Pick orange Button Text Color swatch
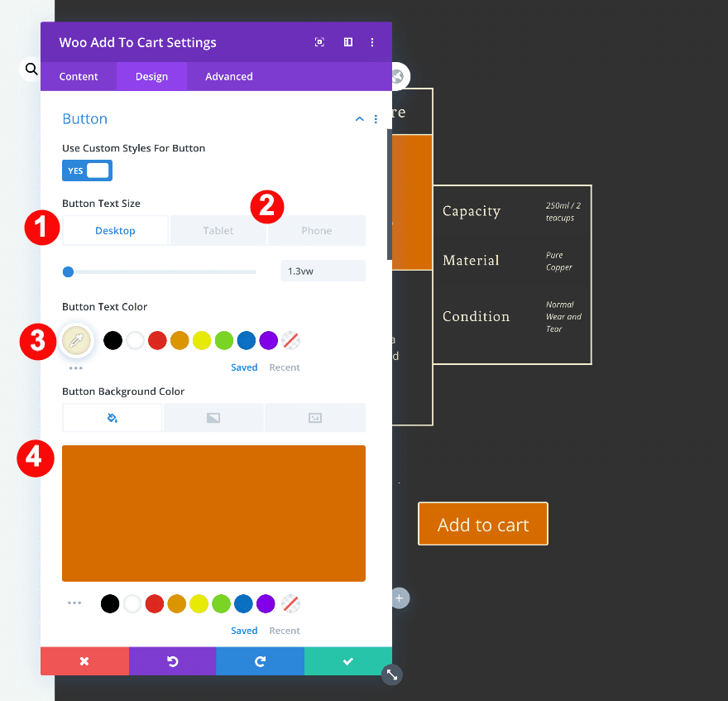728x701 pixels. [x=180, y=340]
